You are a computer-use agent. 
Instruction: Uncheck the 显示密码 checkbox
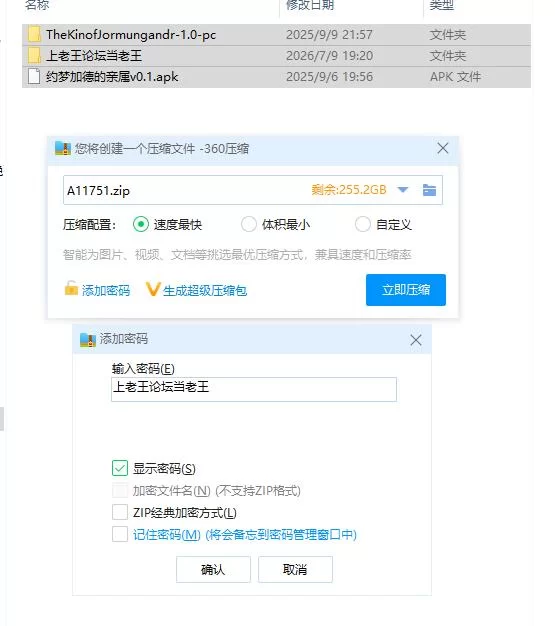[x=120, y=468]
